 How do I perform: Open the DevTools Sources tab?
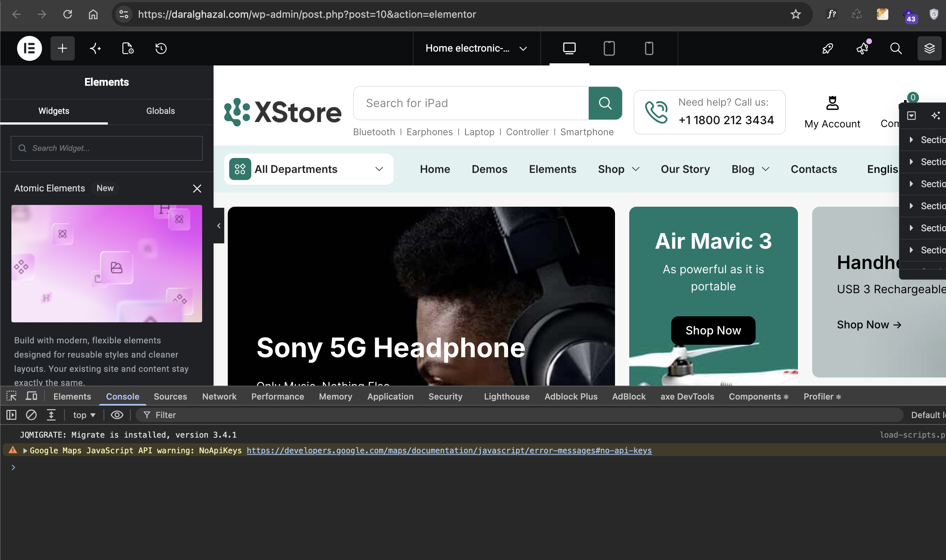click(170, 396)
